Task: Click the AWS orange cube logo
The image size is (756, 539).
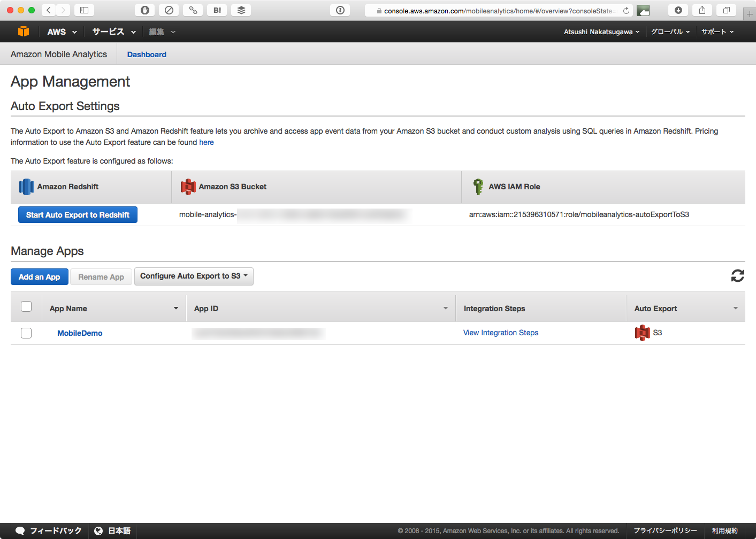Action: click(x=23, y=32)
